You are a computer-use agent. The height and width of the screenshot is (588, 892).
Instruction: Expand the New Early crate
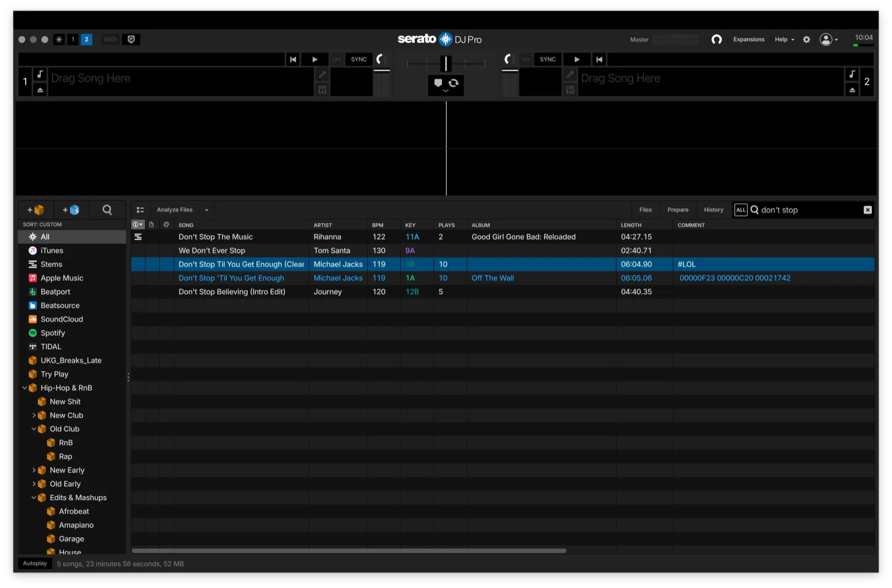pos(33,470)
